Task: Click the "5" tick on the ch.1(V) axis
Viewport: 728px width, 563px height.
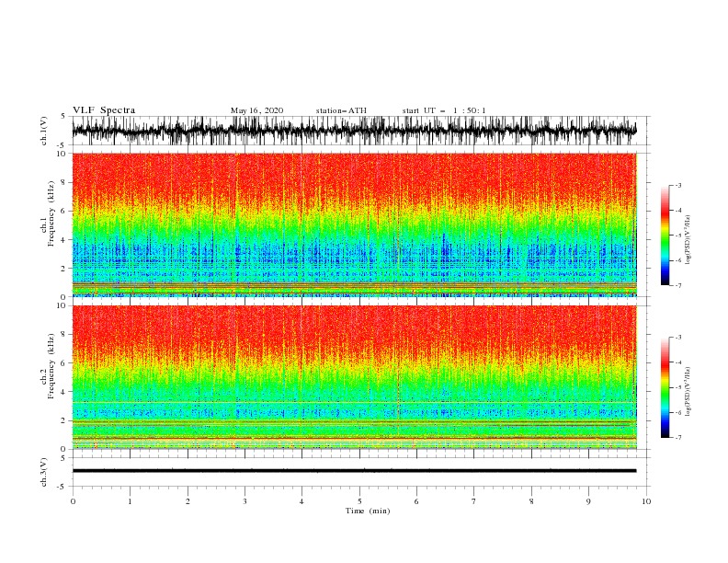Action: [63, 116]
